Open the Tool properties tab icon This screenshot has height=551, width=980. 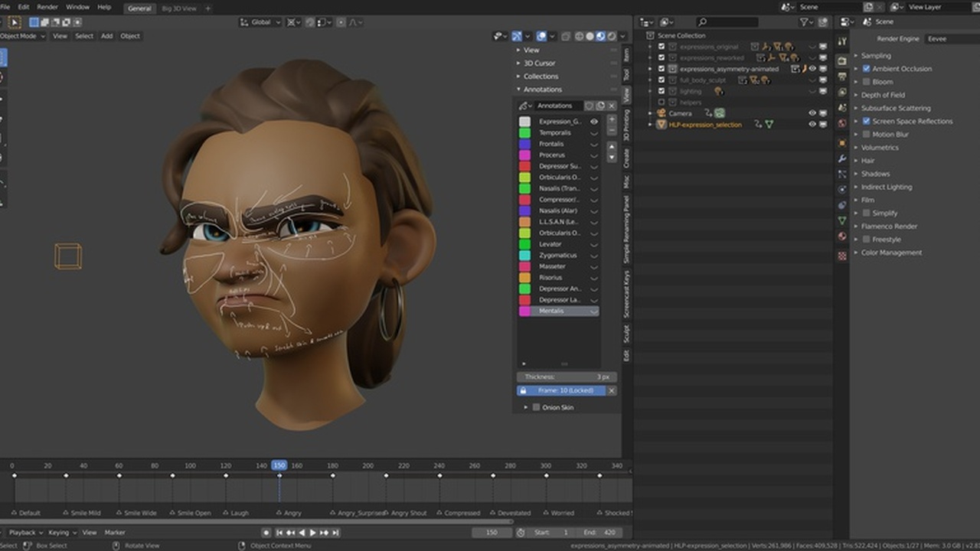coord(842,41)
